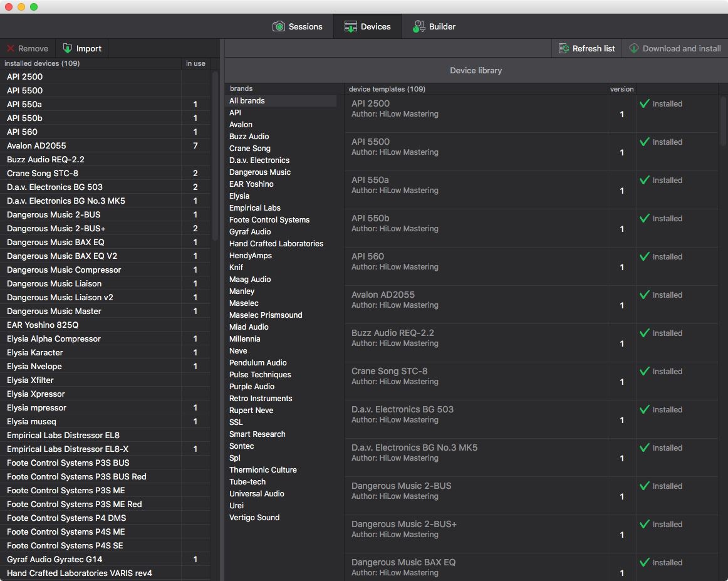Click the checkmark beside Dangerous Music 2-BUS template
The height and width of the screenshot is (581, 728).
645,486
